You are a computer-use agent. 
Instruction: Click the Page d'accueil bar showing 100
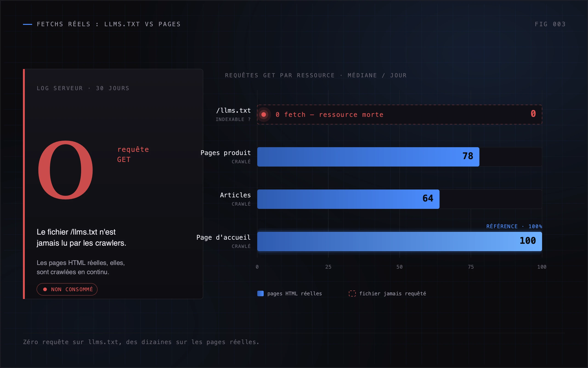pos(399,241)
